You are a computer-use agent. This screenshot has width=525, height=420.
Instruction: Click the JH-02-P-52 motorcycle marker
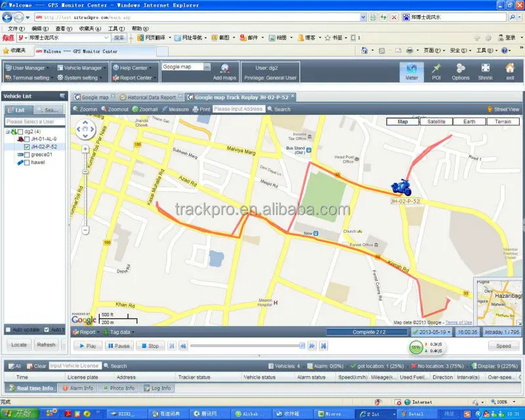click(401, 188)
